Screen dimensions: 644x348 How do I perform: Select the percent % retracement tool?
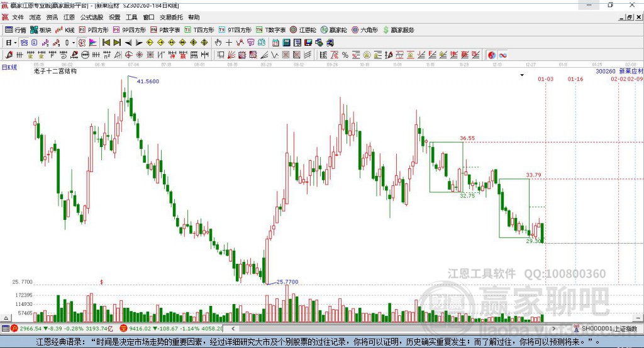coord(345,55)
